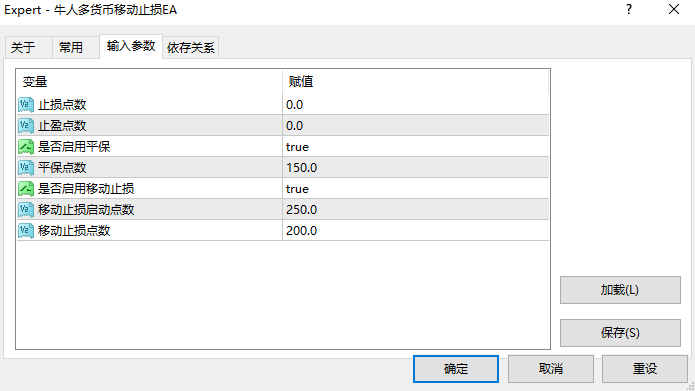Screen dimensions: 695x391
Task: Toggle the 是否启用平保 true value
Action: 415,147
